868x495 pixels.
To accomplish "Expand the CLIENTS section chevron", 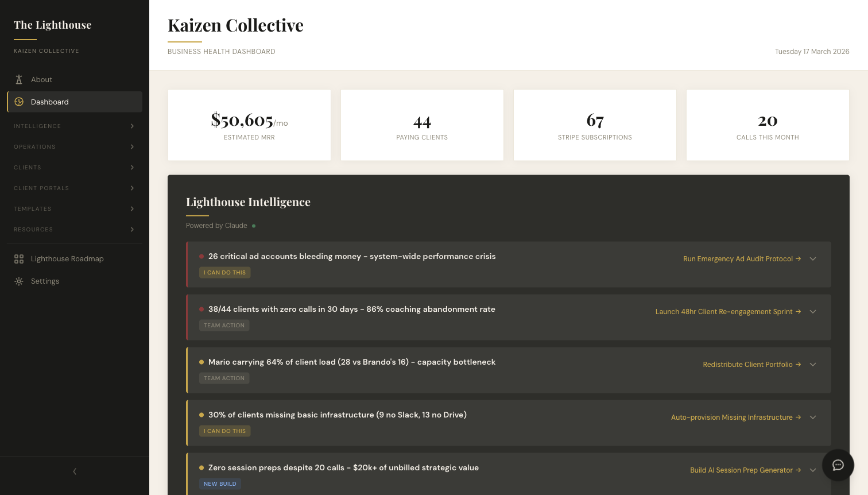I will [132, 167].
